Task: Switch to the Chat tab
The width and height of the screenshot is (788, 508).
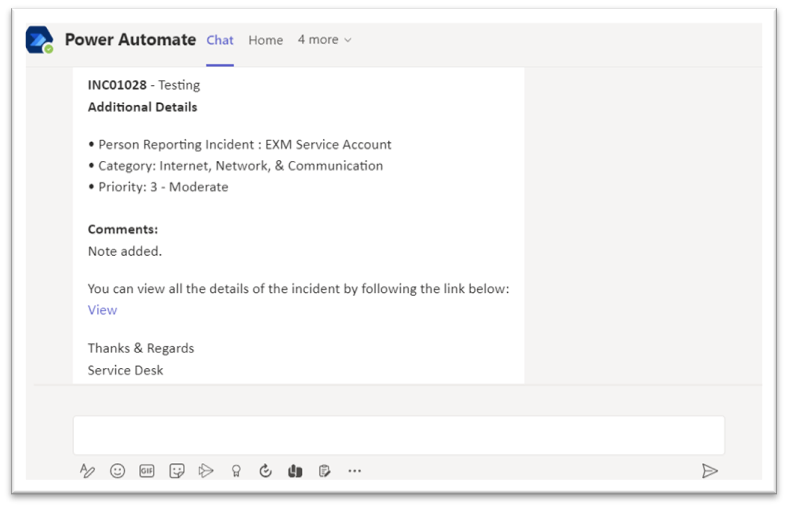Action: [220, 40]
